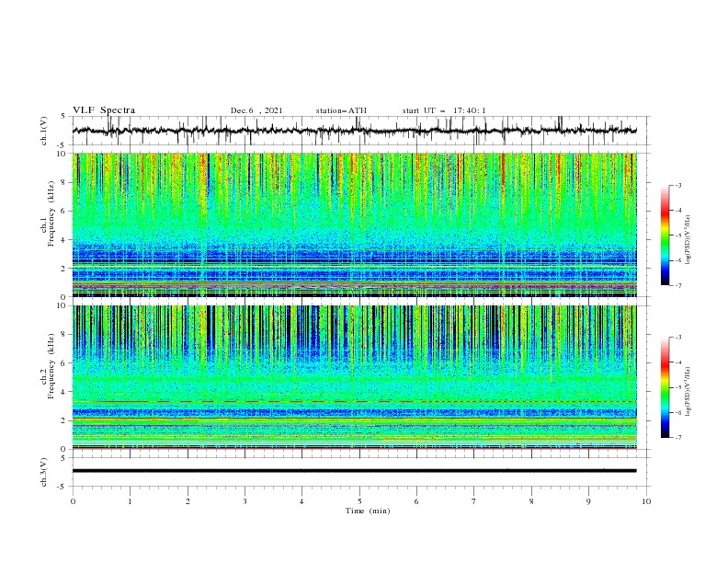Click the 'ch.1(V)' waveform axis label
The image size is (728, 563).
coord(44,131)
